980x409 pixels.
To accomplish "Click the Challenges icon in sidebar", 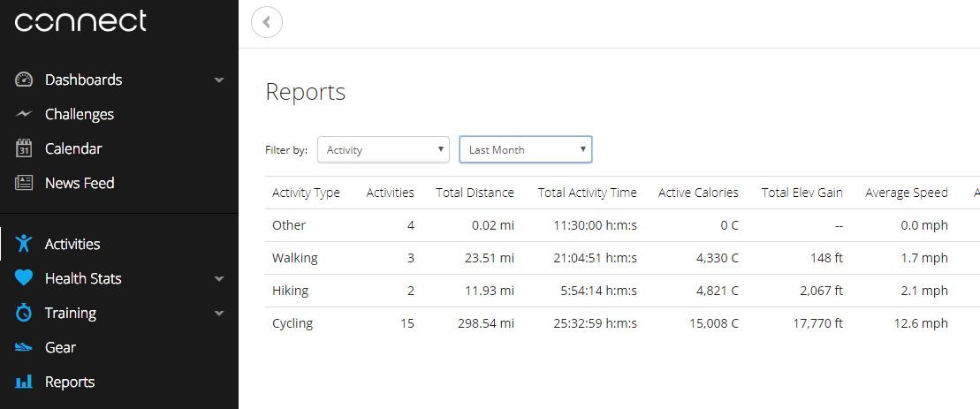I will (x=24, y=114).
